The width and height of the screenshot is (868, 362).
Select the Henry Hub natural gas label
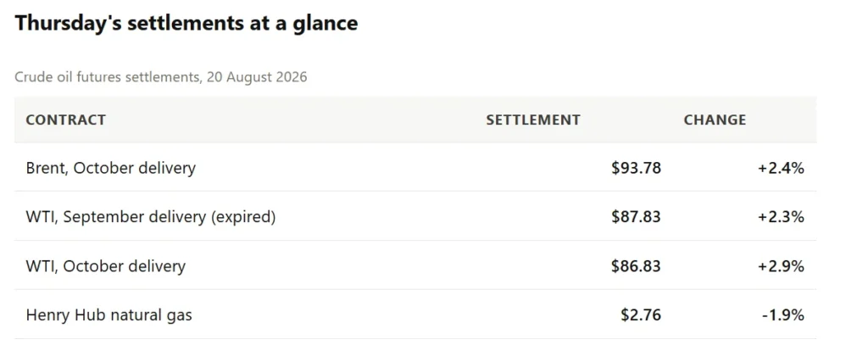(x=109, y=315)
